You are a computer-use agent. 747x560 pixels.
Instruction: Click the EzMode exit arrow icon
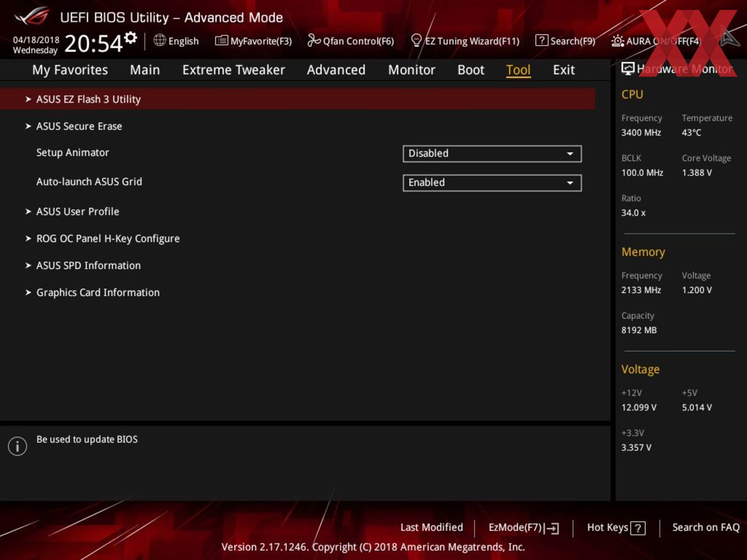553,528
